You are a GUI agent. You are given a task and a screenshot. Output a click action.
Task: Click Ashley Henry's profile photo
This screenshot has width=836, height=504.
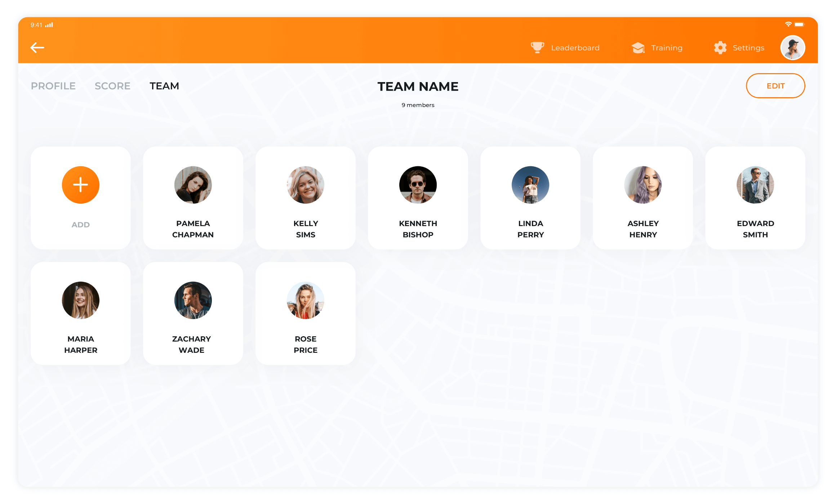click(x=643, y=185)
